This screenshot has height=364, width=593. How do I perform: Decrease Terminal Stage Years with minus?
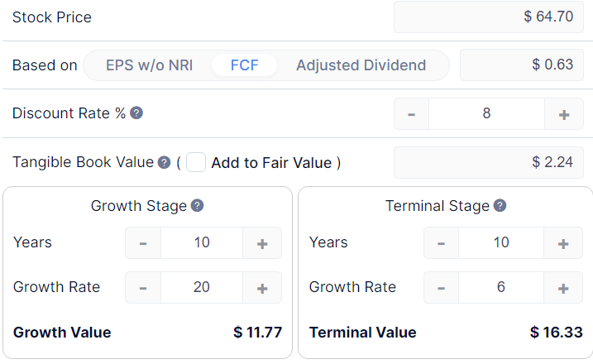[x=441, y=243]
